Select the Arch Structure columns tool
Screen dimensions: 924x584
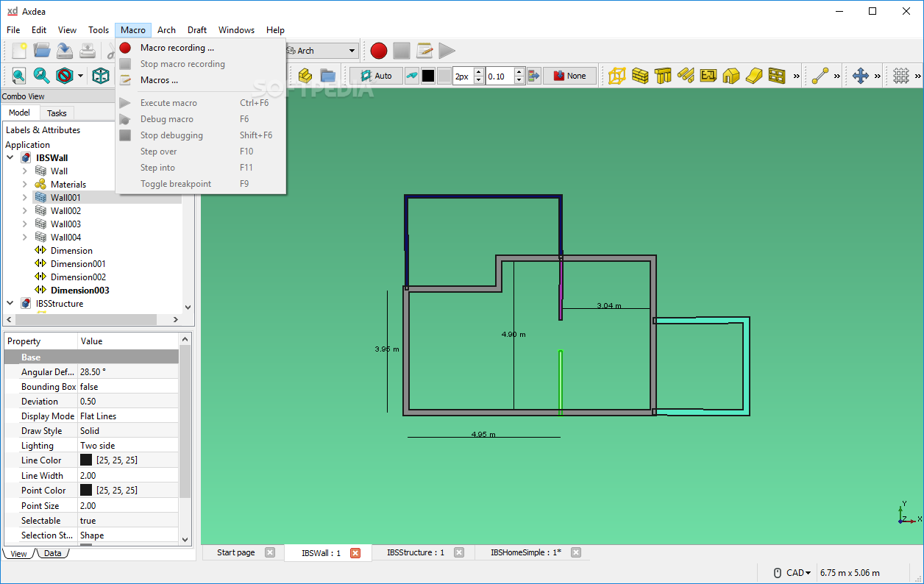pos(663,75)
